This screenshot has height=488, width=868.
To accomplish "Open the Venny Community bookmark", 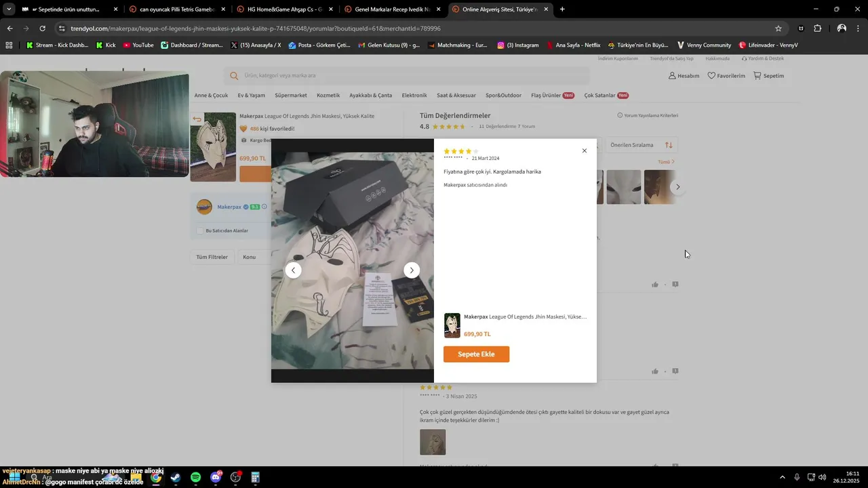I will coord(704,45).
